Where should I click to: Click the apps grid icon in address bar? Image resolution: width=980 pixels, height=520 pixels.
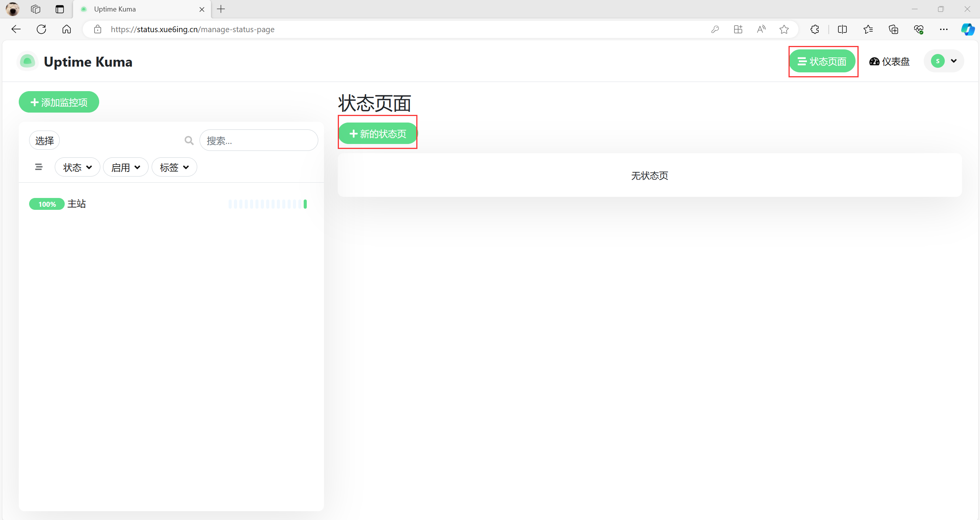coord(738,29)
